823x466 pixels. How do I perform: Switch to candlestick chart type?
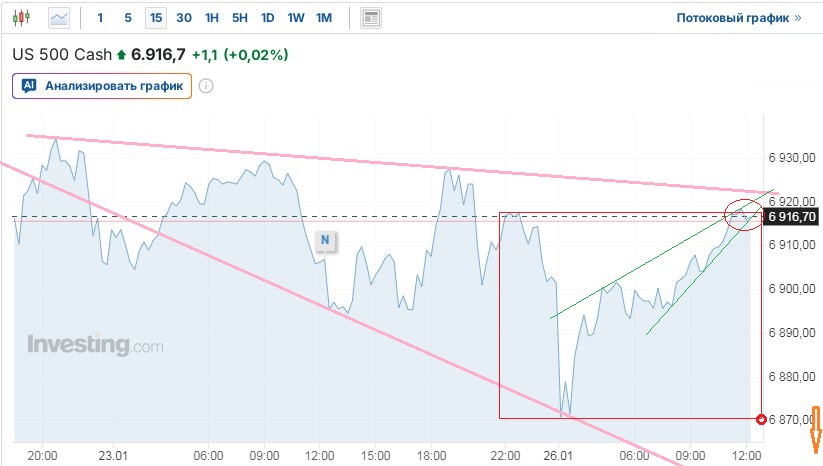(x=25, y=17)
